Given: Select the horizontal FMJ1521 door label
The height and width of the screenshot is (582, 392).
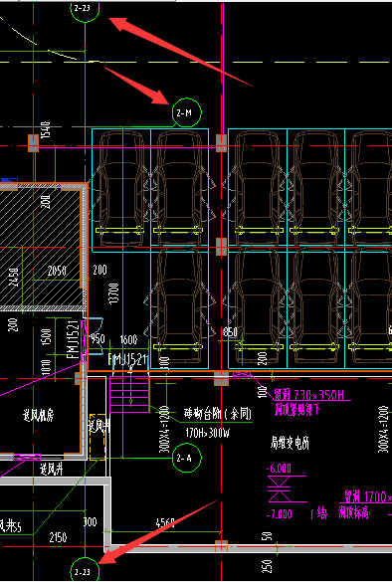Looking at the screenshot, I should tap(127, 360).
